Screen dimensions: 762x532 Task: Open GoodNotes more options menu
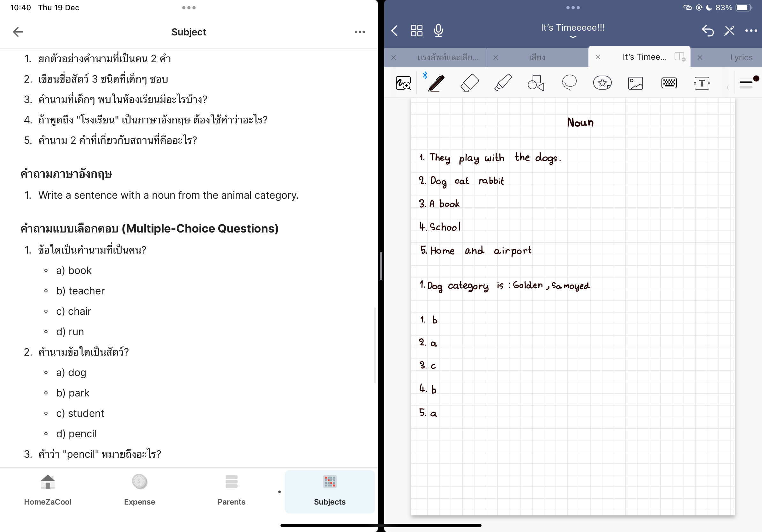pos(751,31)
